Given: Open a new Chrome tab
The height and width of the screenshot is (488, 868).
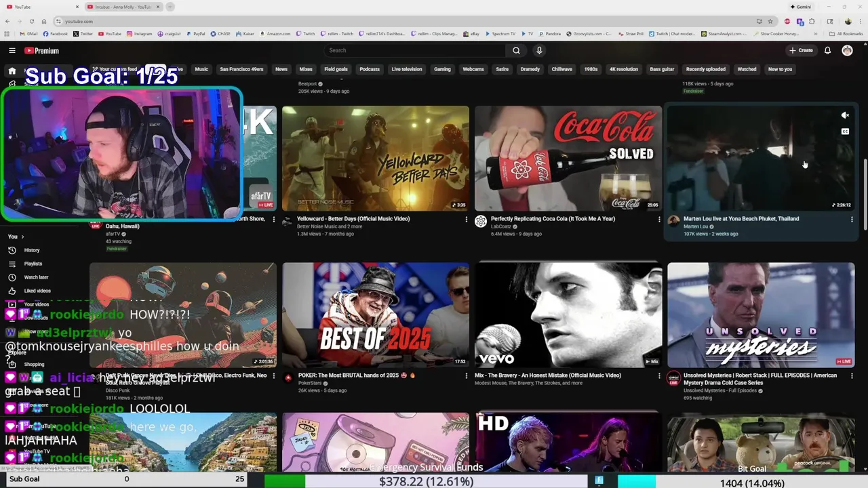Looking at the screenshot, I should [x=170, y=7].
